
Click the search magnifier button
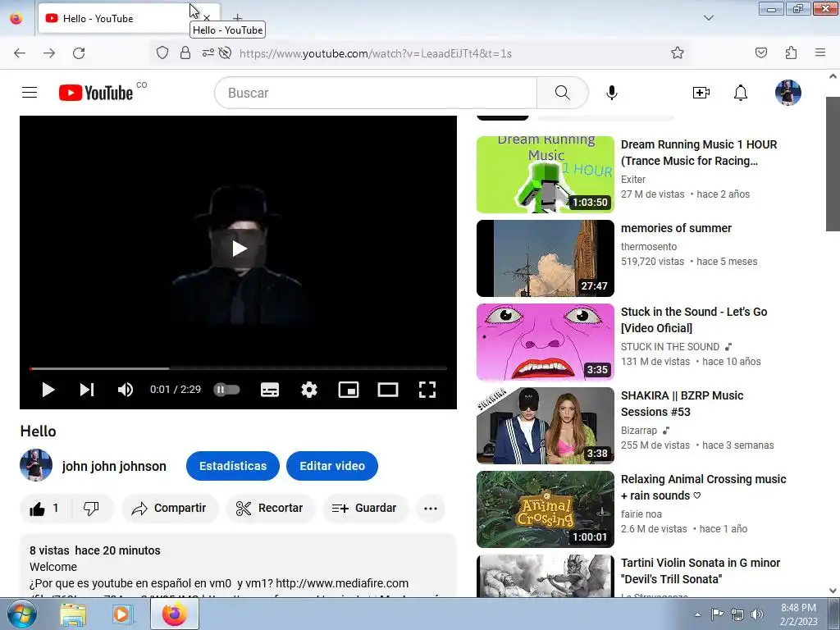(563, 93)
